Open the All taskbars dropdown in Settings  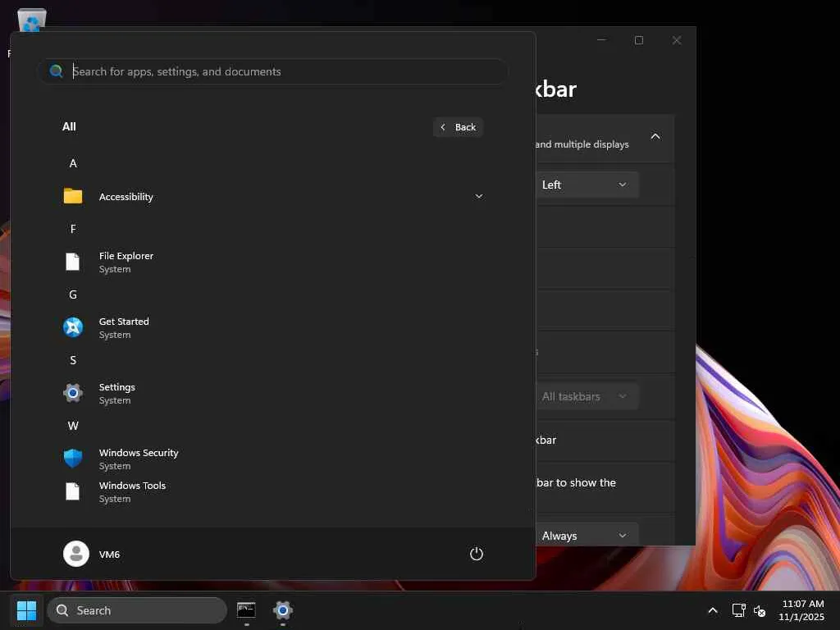click(x=586, y=396)
